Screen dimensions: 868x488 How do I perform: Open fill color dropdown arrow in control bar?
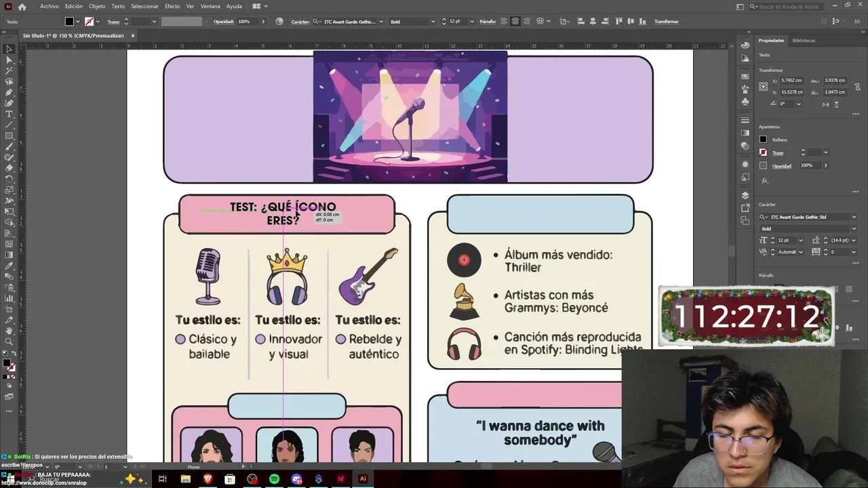click(x=77, y=22)
